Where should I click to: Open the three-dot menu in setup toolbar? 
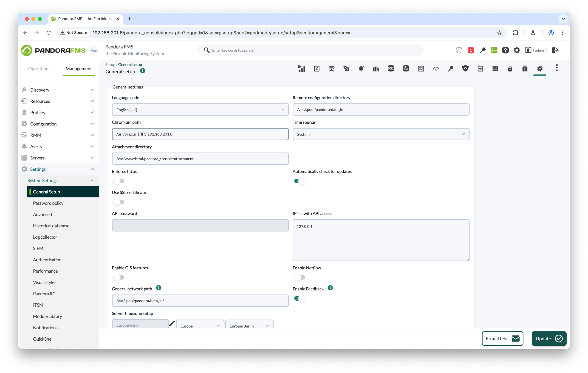pyautogui.click(x=557, y=68)
